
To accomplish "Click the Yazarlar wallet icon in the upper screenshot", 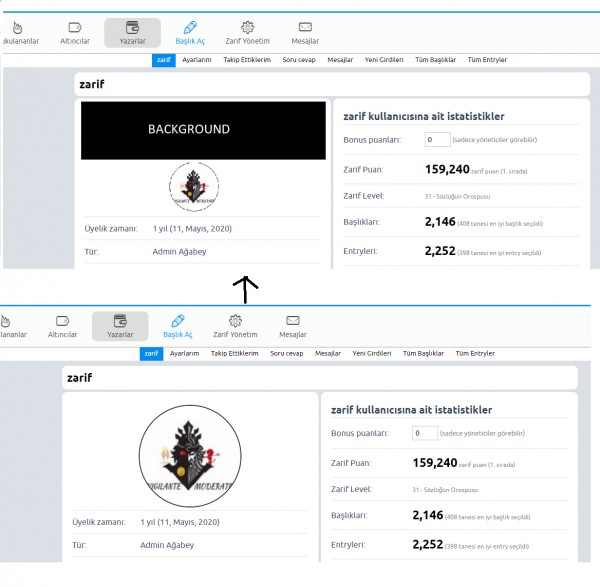I will [132, 28].
